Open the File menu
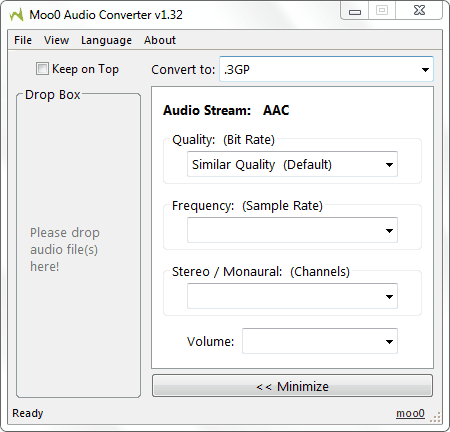Screen dimensions: 450x432 (23, 40)
